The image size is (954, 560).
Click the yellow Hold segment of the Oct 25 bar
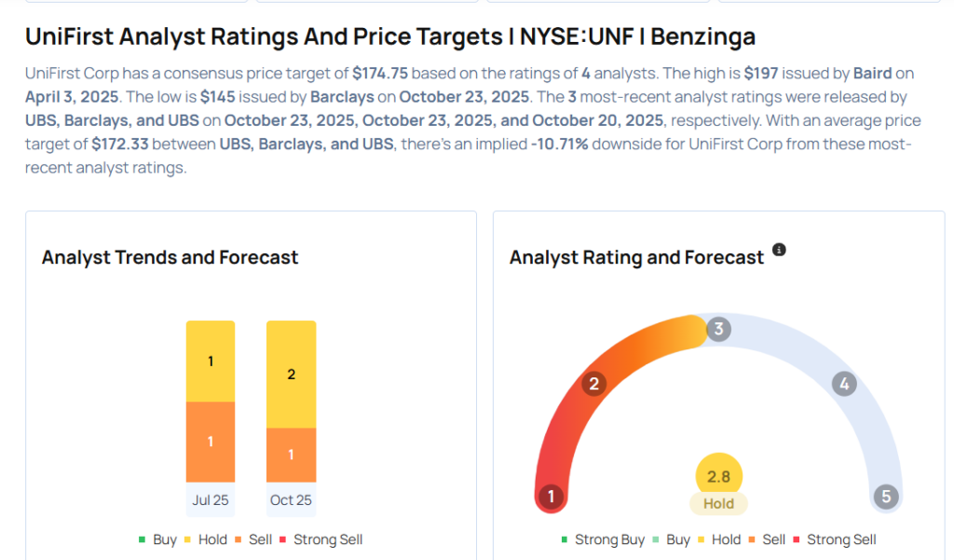tap(291, 374)
